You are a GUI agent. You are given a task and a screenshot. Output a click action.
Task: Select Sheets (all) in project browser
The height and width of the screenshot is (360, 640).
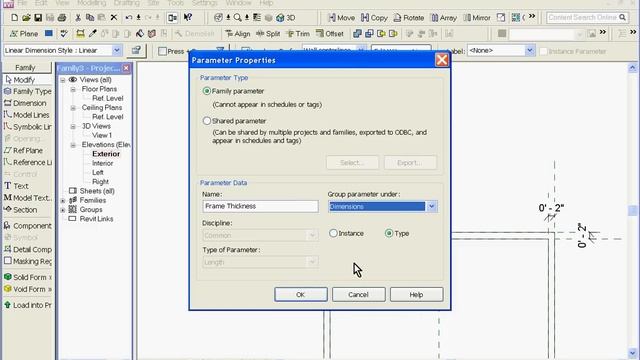(97, 191)
